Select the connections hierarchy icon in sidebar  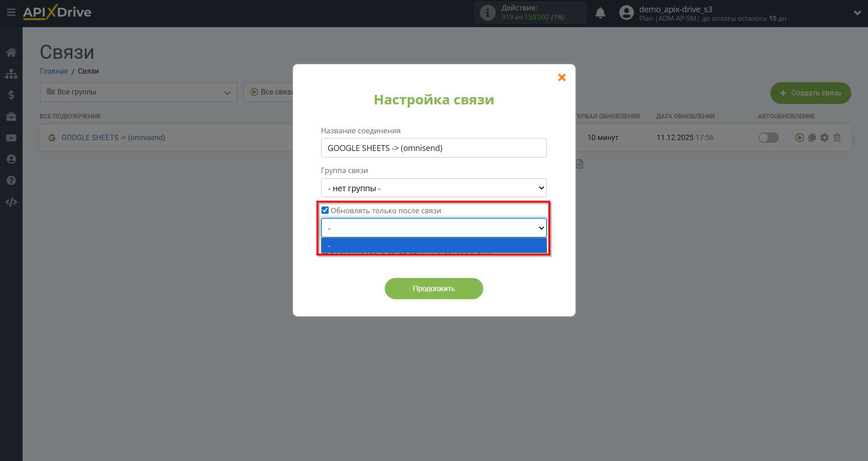[11, 74]
